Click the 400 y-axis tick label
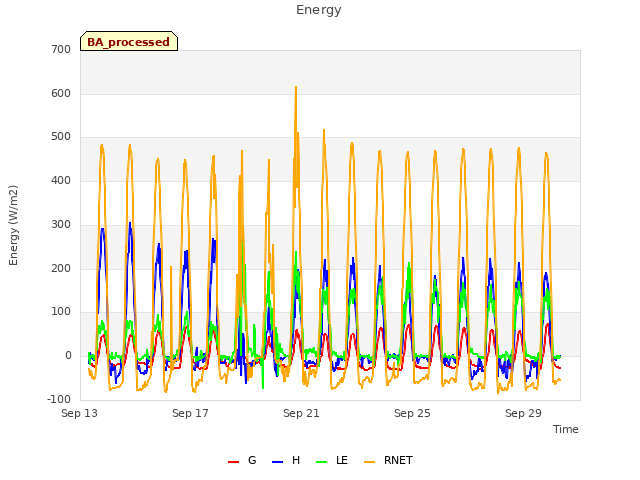Screen dimensions: 640x480 (x=61, y=180)
